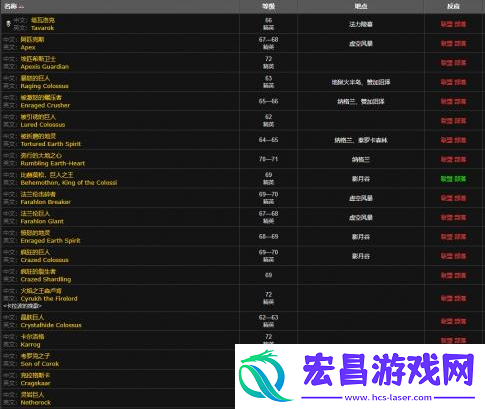Open the Crazed Colossus entry

click(x=44, y=260)
